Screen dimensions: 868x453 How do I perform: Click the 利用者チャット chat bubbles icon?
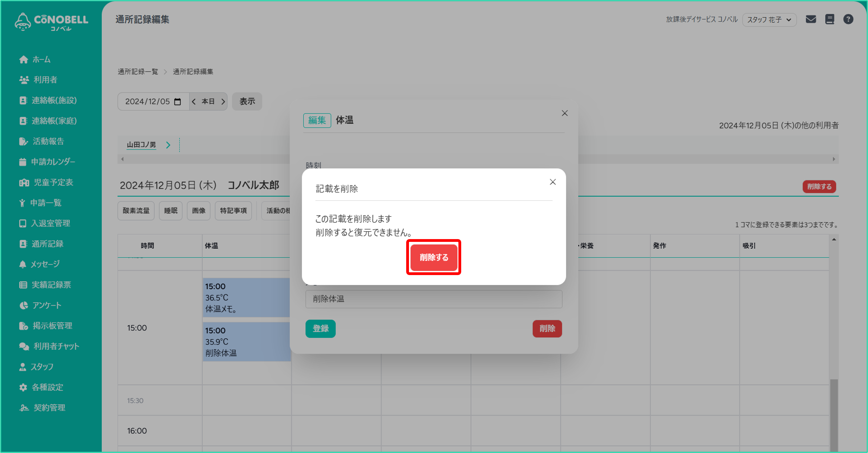[24, 346]
